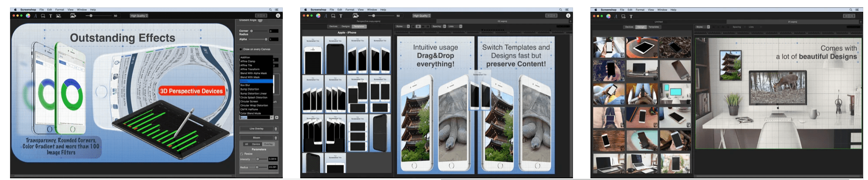Choose the device frame tool in left window
Image resolution: width=868 pixels, height=180 pixels.
[43, 16]
